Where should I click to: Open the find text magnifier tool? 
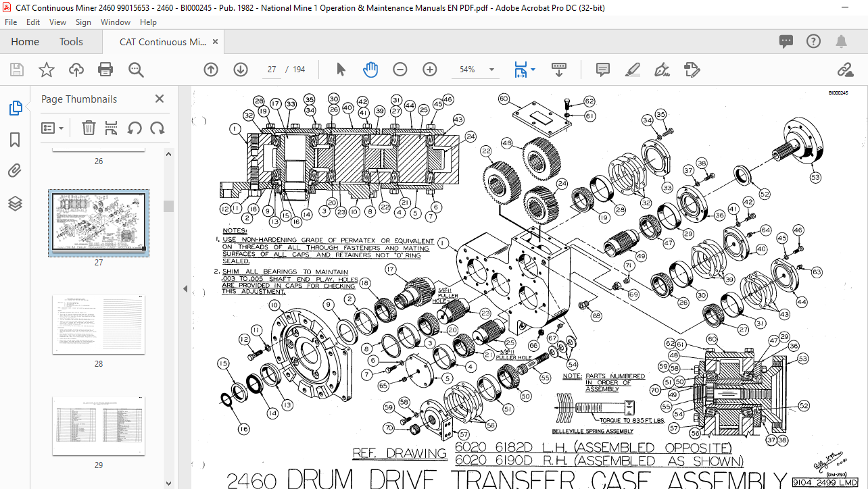(136, 70)
